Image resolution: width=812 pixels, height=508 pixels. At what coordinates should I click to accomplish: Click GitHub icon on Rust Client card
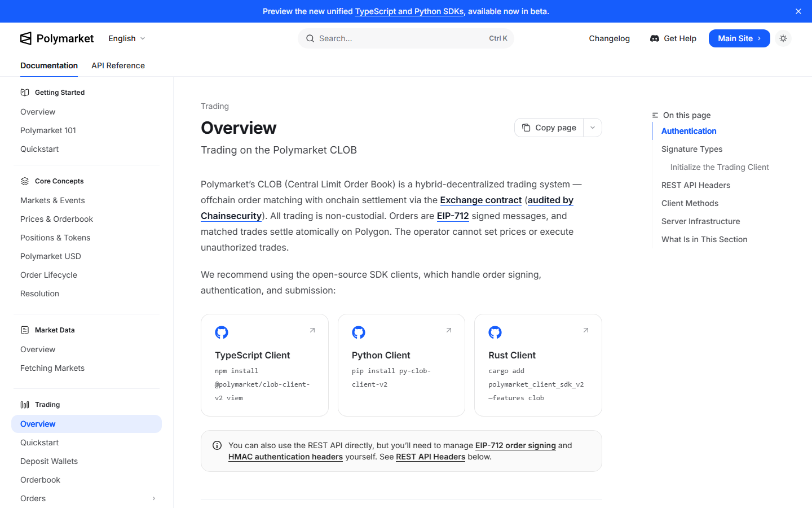pos(495,332)
